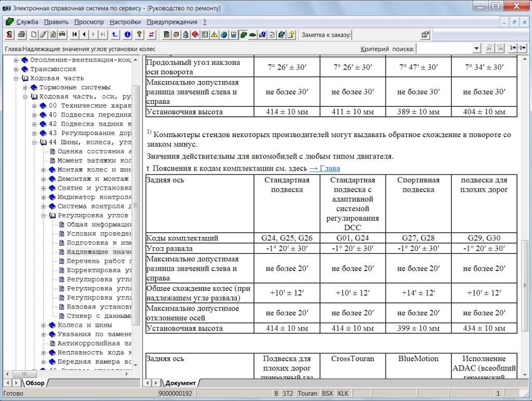This screenshot has height=401, width=532.
Task: Open the Править menu
Action: pyautogui.click(x=56, y=22)
